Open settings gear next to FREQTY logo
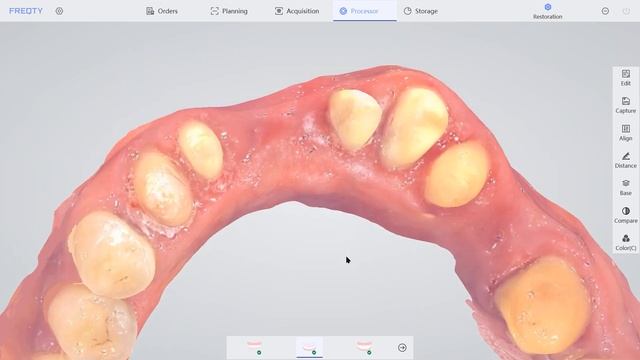640x360 pixels. pyautogui.click(x=59, y=11)
